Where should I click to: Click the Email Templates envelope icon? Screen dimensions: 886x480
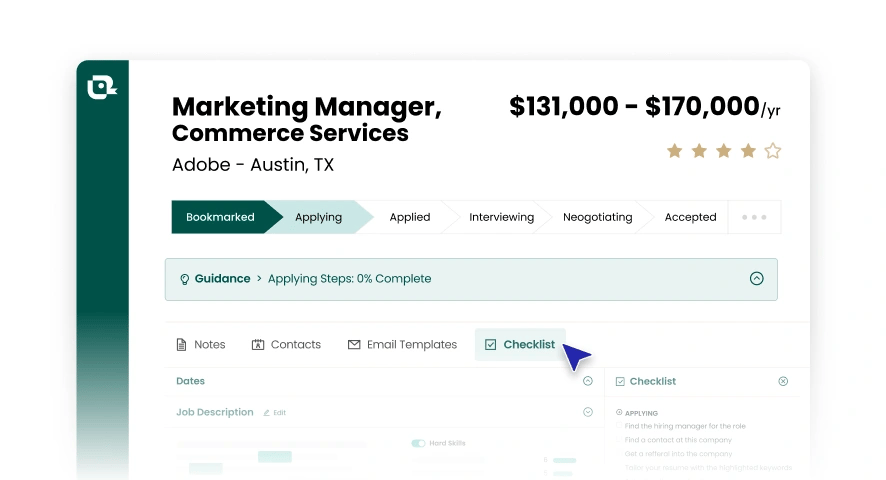[354, 344]
